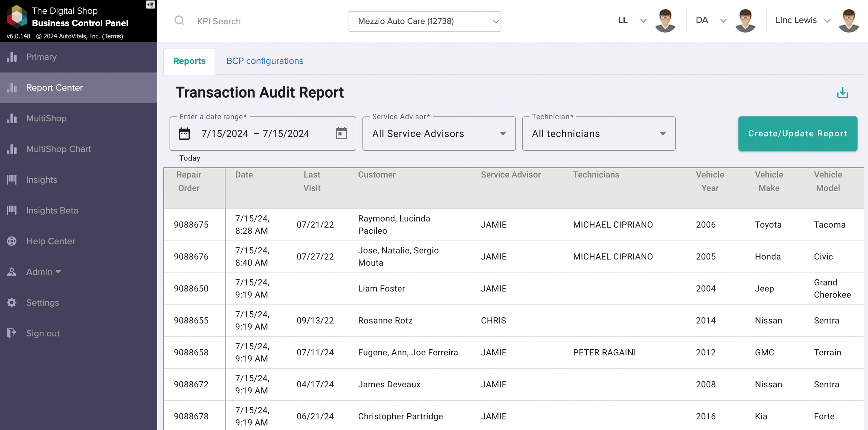Select repair order 9088650
Image resolution: width=868 pixels, height=430 pixels.
(x=191, y=289)
